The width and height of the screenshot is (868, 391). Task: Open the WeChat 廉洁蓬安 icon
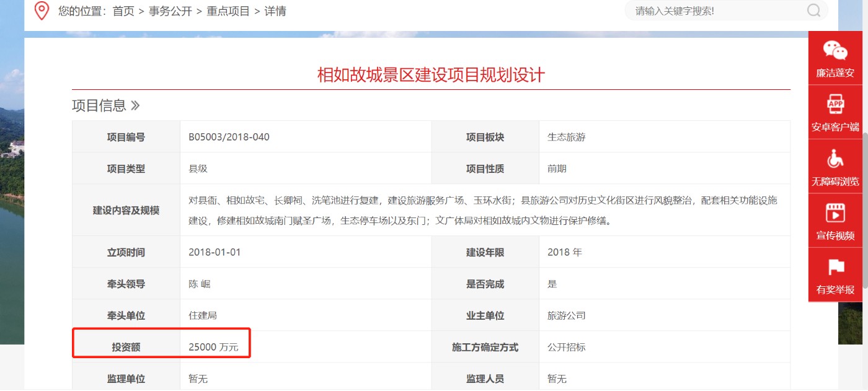click(835, 50)
